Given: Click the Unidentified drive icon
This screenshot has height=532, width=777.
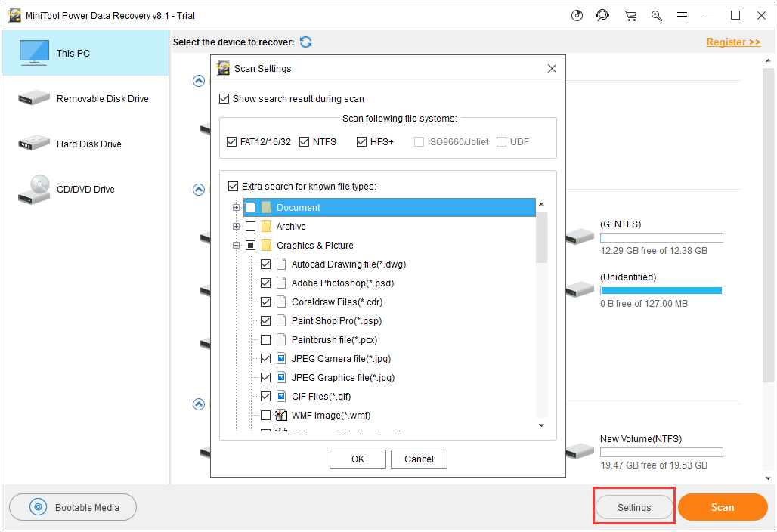Looking at the screenshot, I should pyautogui.click(x=580, y=289).
